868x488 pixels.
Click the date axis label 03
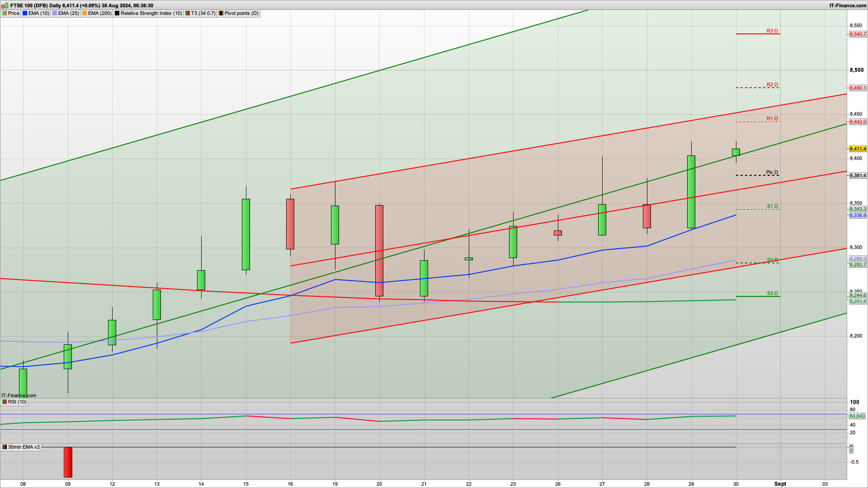tap(825, 484)
